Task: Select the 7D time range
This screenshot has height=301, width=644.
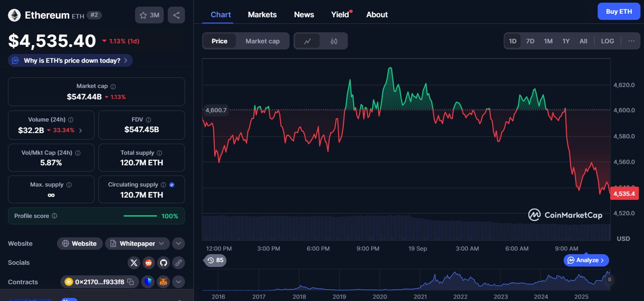Action: (530, 41)
